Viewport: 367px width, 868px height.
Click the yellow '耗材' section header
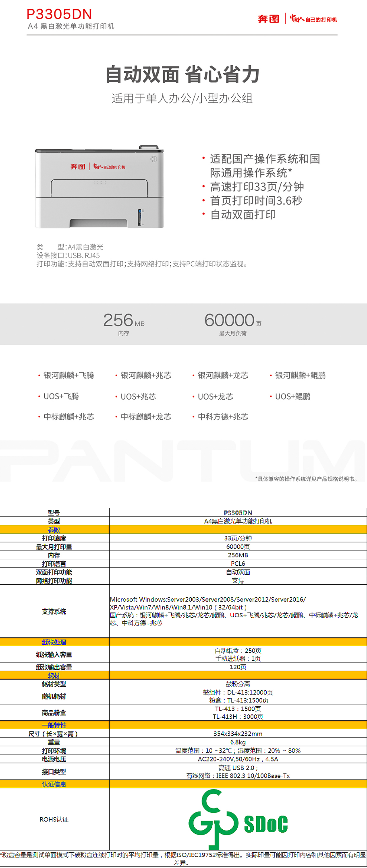tap(54, 676)
